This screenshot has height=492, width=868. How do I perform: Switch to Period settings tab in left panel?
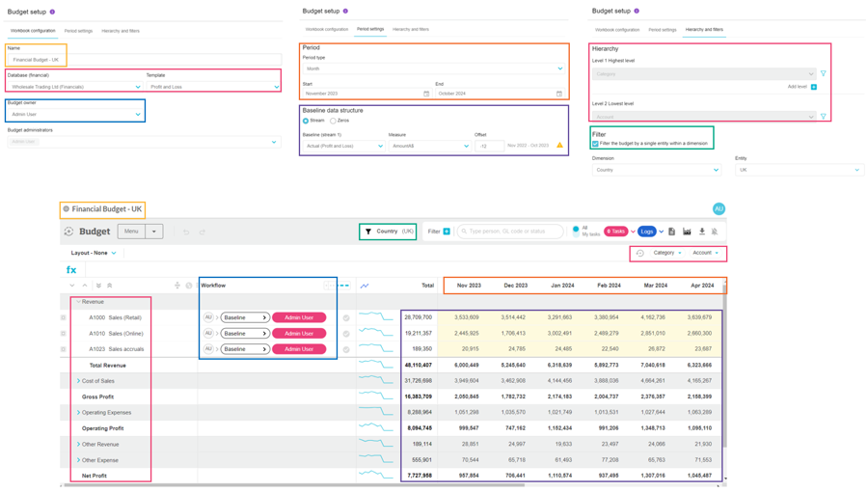click(78, 31)
